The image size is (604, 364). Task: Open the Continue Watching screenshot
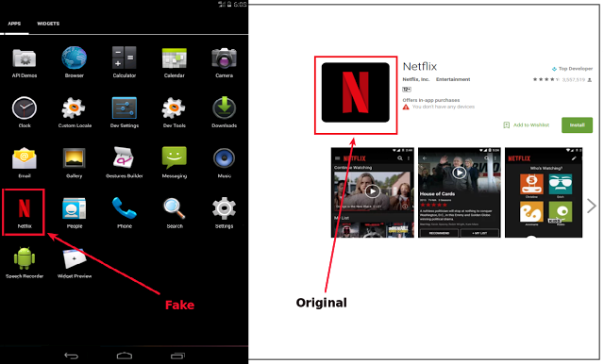coord(372,192)
